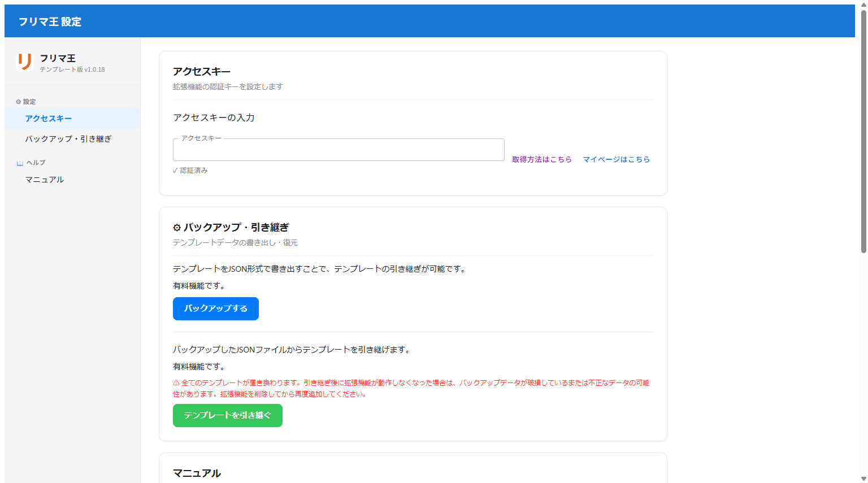Click the テンプレートを引き継ぐ button
Image resolution: width=868 pixels, height=483 pixels.
coord(227,415)
